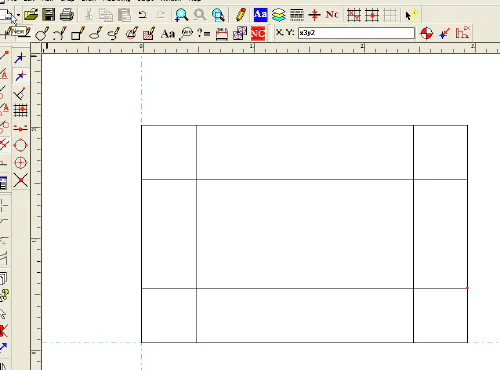Pick the midpoint snap tool in the left palette

[20, 129]
